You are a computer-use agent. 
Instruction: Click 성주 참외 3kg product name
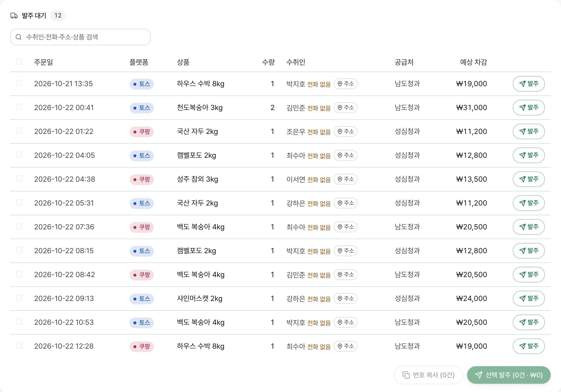(x=197, y=179)
